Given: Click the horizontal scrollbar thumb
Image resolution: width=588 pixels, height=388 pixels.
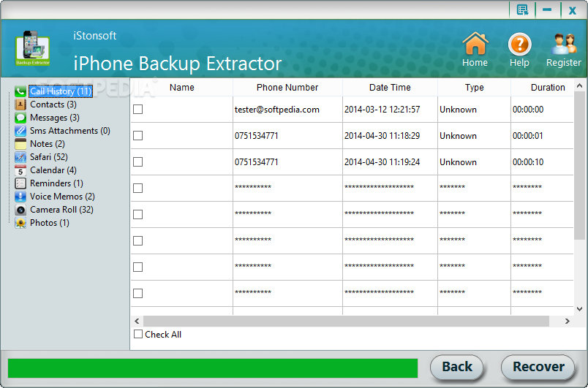Looking at the screenshot, I should (346, 321).
